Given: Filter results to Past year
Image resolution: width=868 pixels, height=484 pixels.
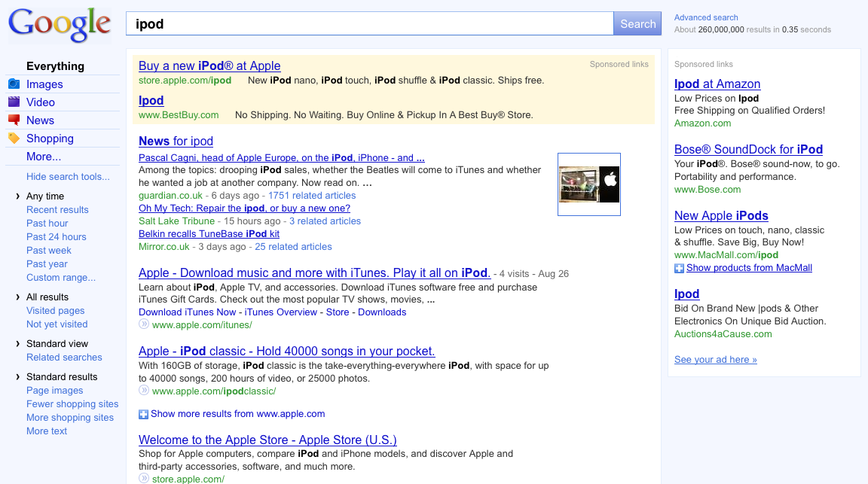Looking at the screenshot, I should pyautogui.click(x=47, y=264).
